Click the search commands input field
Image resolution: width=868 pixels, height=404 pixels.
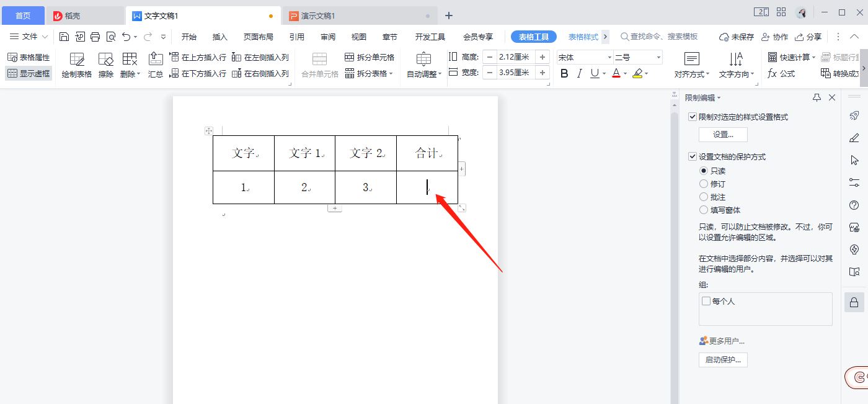pos(660,37)
